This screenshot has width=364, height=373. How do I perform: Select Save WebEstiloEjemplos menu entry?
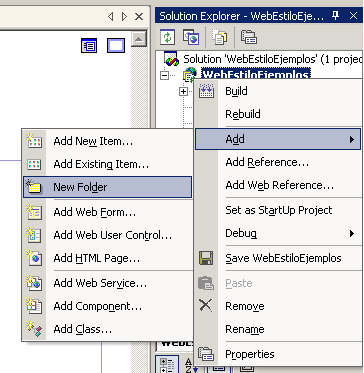(278, 258)
